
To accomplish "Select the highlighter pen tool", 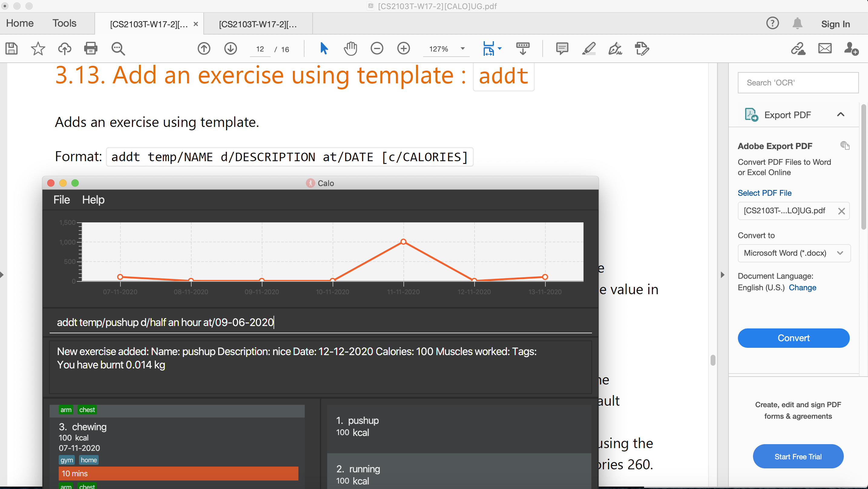I will click(589, 49).
